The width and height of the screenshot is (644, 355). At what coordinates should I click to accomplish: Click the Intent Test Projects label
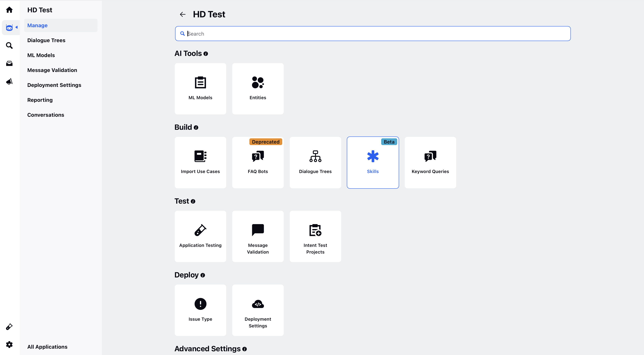pos(315,249)
